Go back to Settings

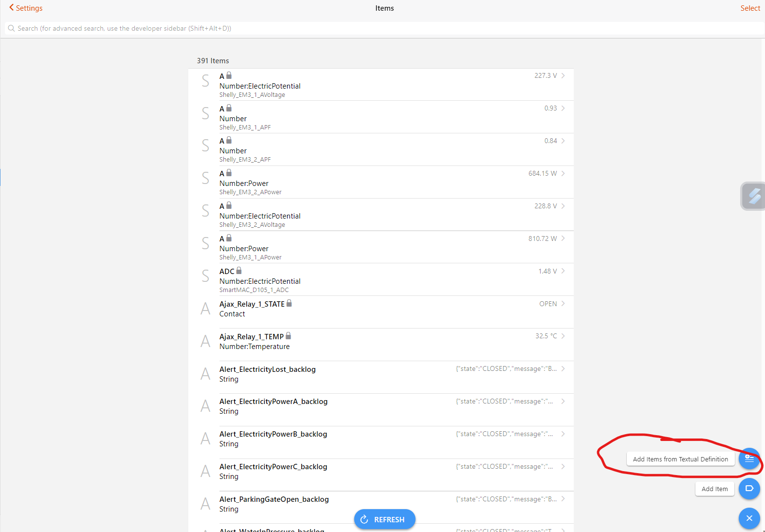click(26, 8)
